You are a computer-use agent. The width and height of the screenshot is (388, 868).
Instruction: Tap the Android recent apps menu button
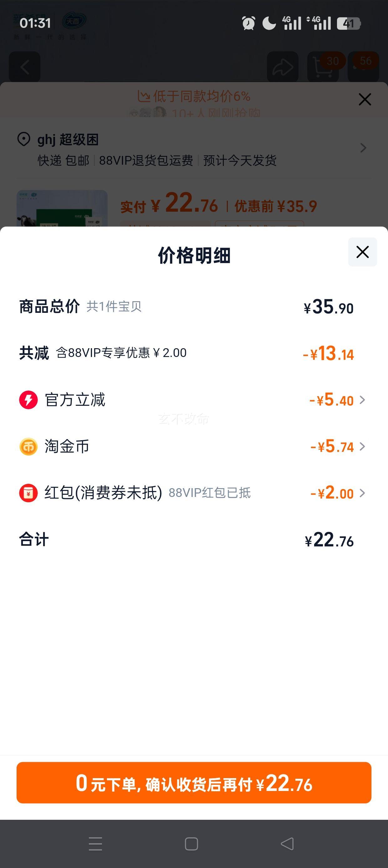pos(95,844)
